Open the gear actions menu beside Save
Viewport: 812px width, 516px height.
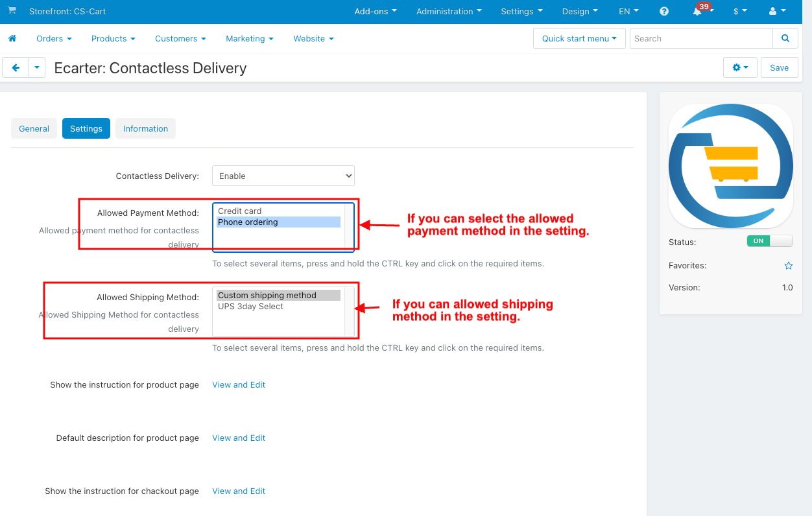740,67
